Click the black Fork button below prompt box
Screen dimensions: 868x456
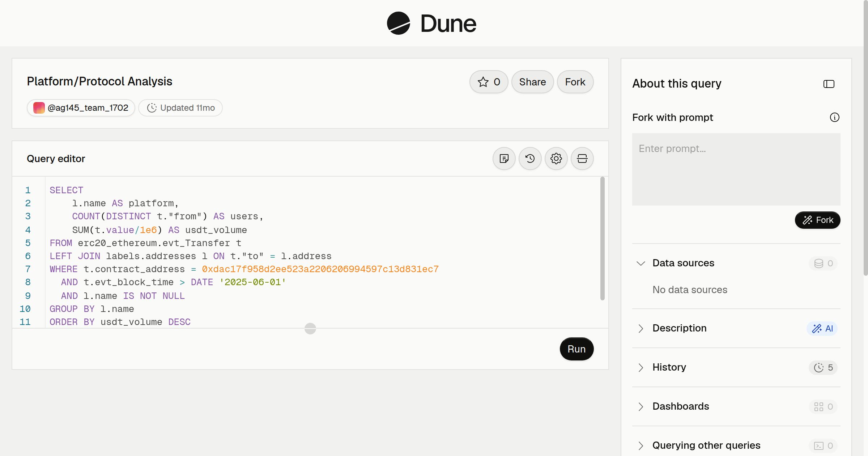tap(817, 220)
